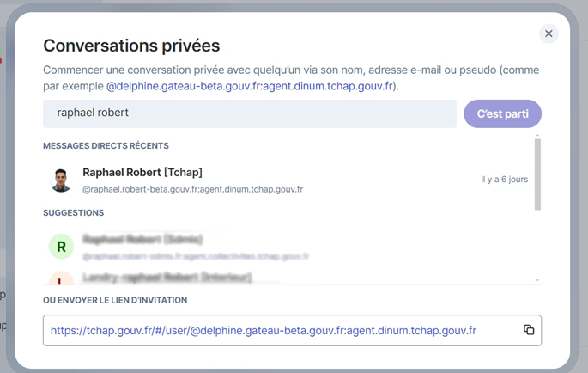Copy the invitation link with the copy icon
Screen dimensions: 588x373
529,330
